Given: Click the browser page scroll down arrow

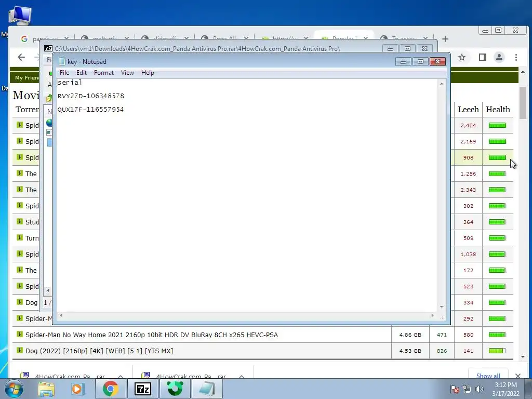Looking at the screenshot, I should click(523, 357).
